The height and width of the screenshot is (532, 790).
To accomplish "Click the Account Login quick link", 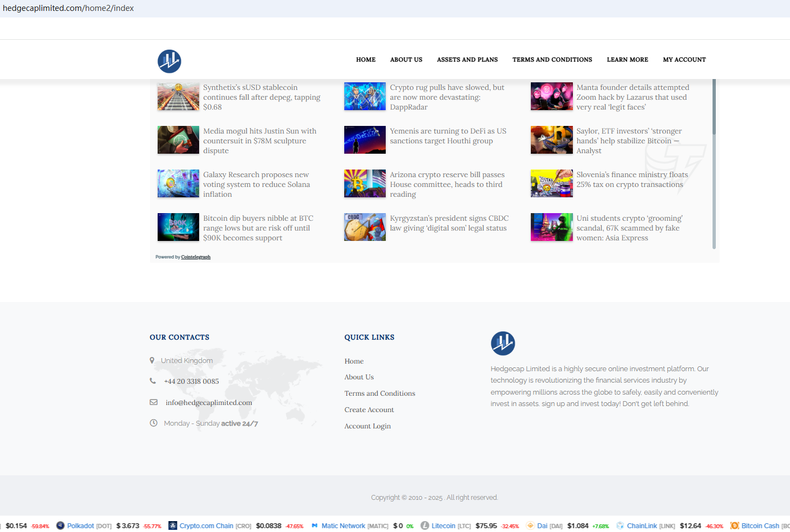I will [x=367, y=426].
